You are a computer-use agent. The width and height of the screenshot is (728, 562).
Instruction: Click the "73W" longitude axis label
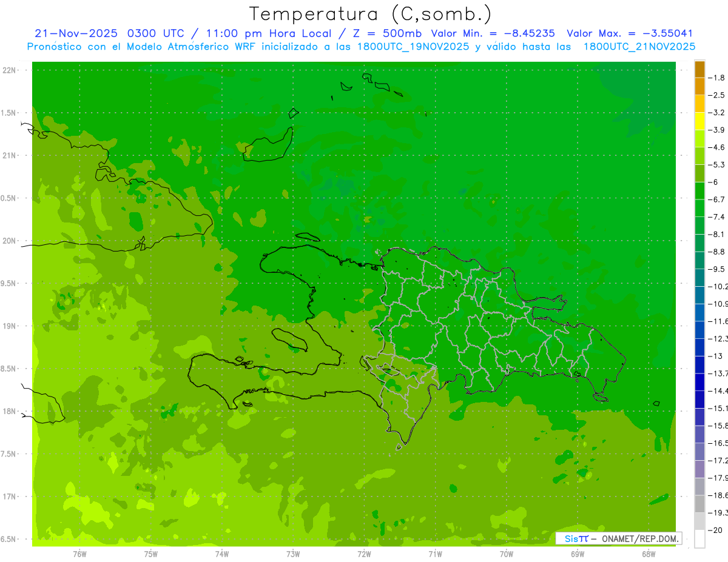[293, 554]
